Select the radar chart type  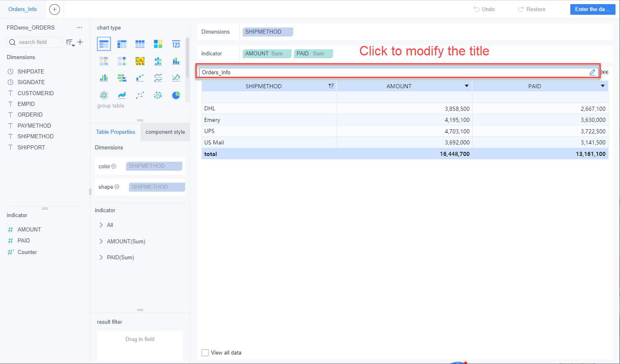click(x=104, y=95)
